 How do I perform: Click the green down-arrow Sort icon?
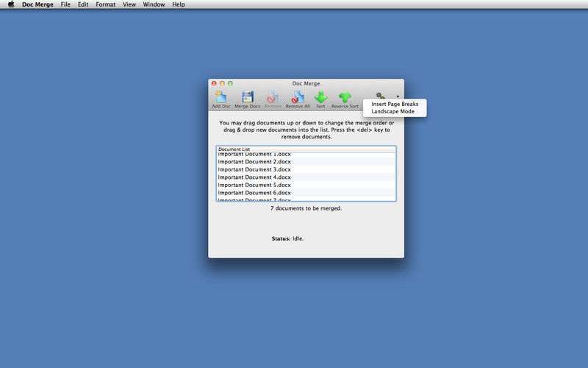[x=320, y=97]
